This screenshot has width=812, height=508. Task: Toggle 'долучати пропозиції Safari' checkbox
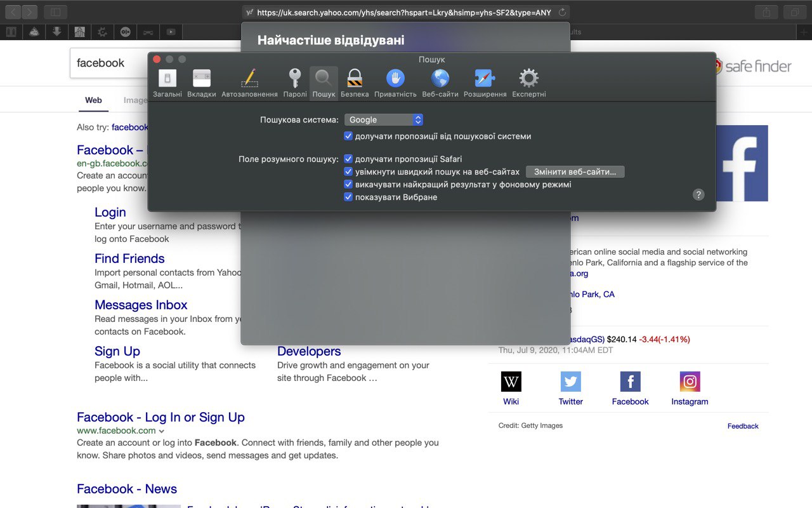[x=348, y=159]
